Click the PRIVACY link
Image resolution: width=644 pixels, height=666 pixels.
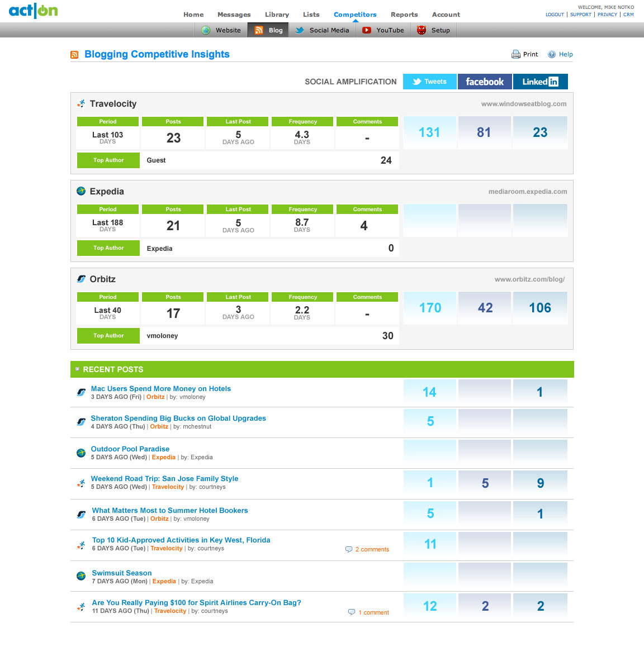click(x=607, y=15)
